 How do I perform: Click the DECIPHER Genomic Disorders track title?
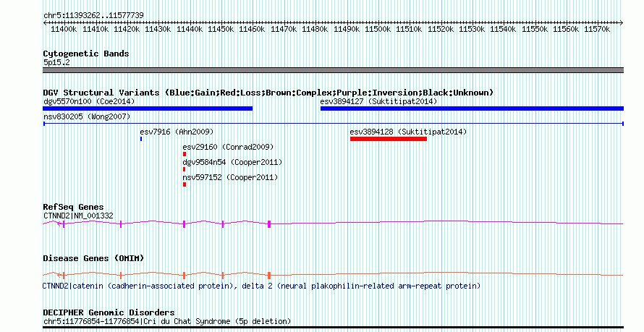click(109, 312)
